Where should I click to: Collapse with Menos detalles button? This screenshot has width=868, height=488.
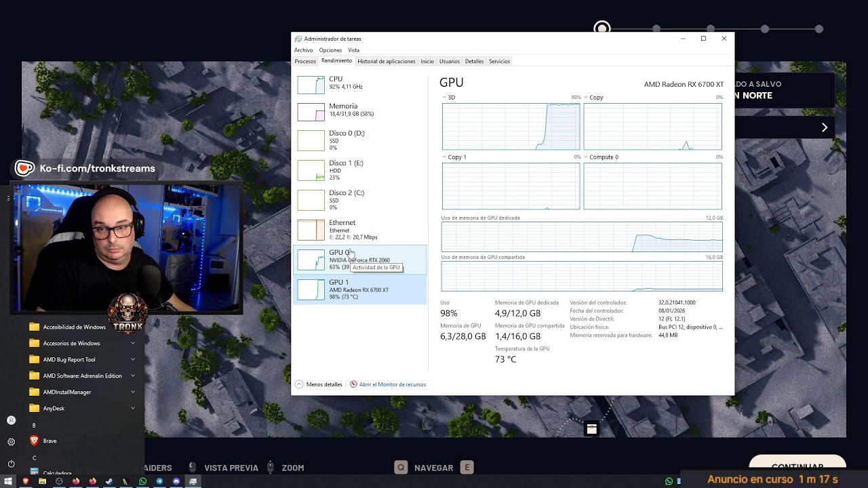click(x=319, y=384)
